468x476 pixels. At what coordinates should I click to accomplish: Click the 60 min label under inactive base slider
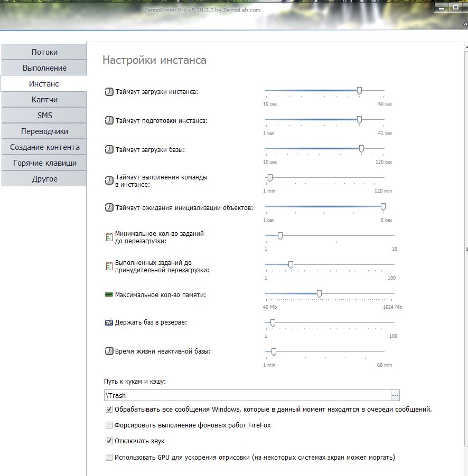tap(385, 365)
